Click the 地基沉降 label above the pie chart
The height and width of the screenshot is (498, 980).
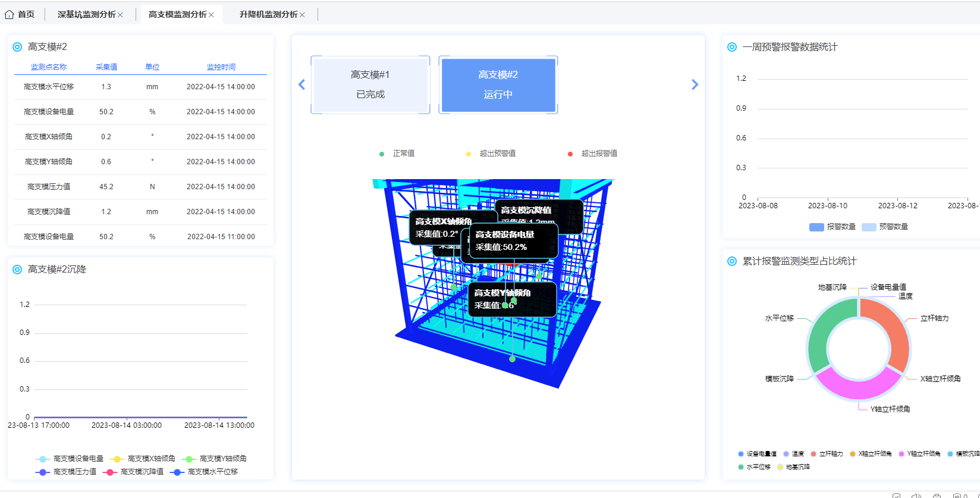tap(833, 287)
